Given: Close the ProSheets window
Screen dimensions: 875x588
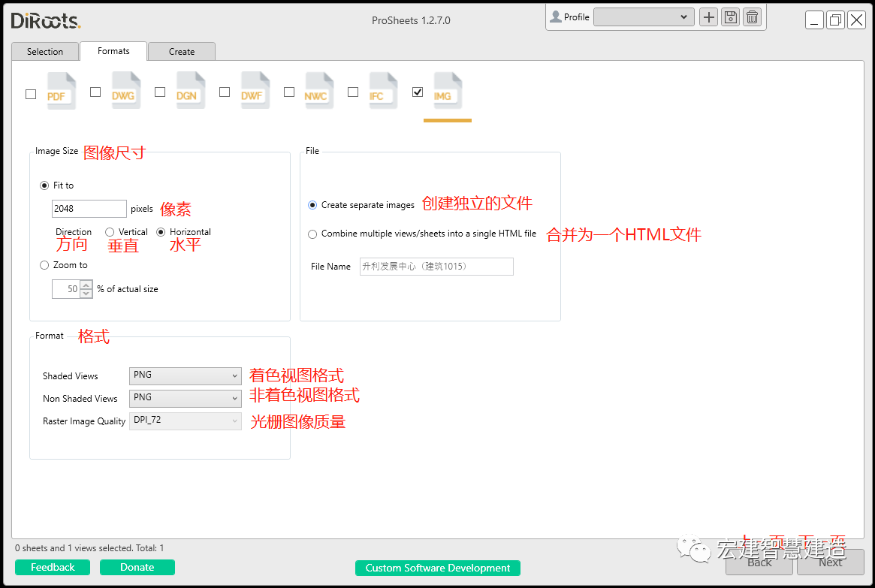Looking at the screenshot, I should [x=856, y=20].
